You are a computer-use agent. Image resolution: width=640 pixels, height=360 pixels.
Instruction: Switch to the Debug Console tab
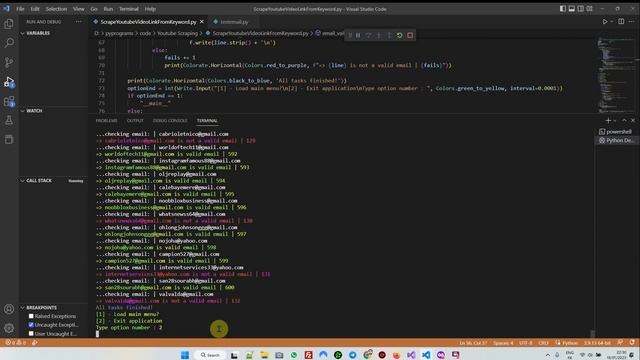170,121
